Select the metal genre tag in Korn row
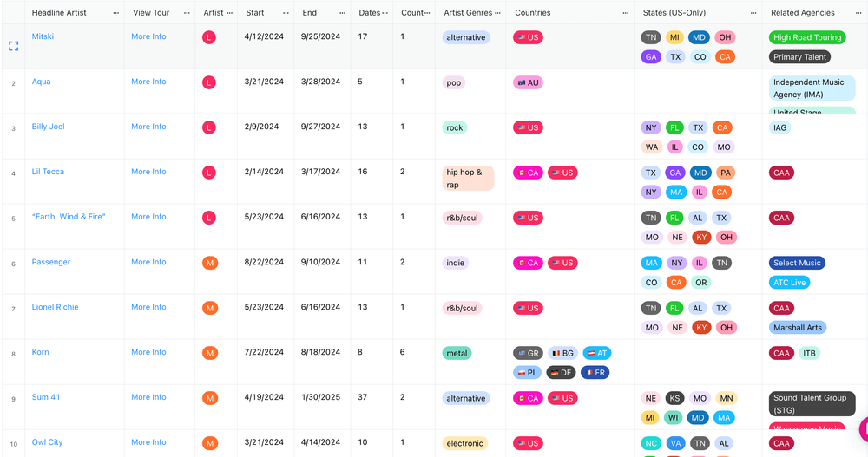Image resolution: width=868 pixels, height=457 pixels. point(457,353)
